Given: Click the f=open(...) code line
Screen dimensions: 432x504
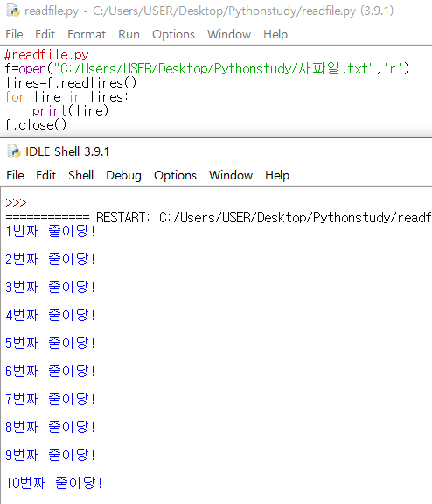Looking at the screenshot, I should point(207,69).
